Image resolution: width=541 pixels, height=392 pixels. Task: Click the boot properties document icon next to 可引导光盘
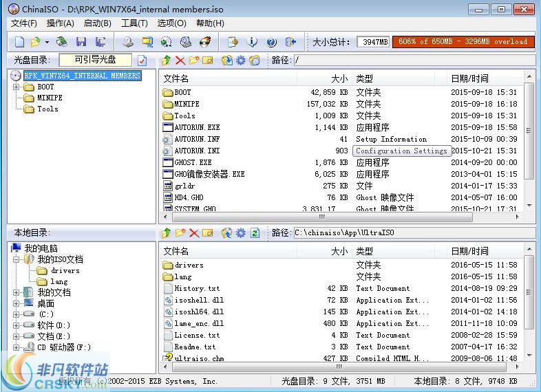[142, 61]
